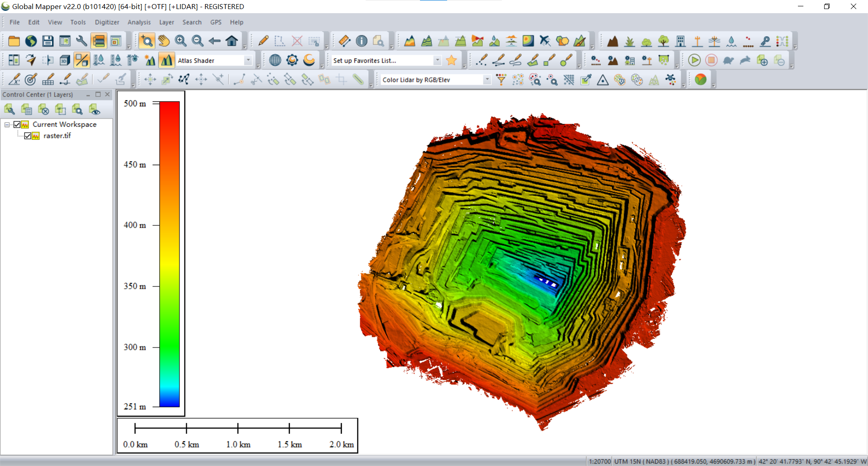Image resolution: width=868 pixels, height=466 pixels.
Task: Click first Control Center layer toolbar icon
Action: [9, 109]
